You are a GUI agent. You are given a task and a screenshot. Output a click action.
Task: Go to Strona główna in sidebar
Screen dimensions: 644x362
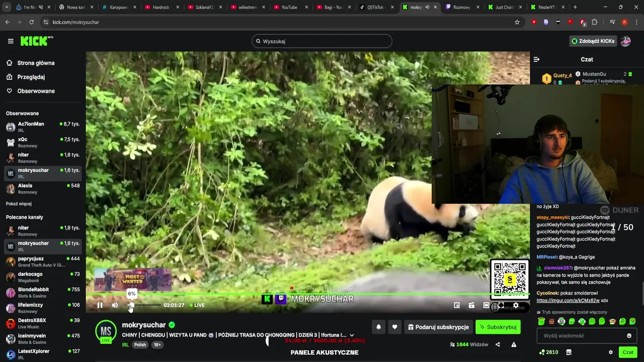tap(30, 63)
